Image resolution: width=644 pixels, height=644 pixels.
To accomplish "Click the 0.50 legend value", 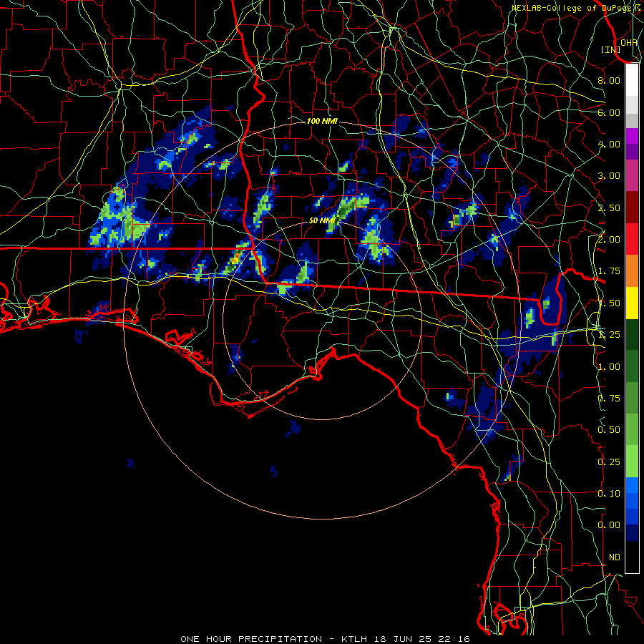I will click(x=609, y=430).
